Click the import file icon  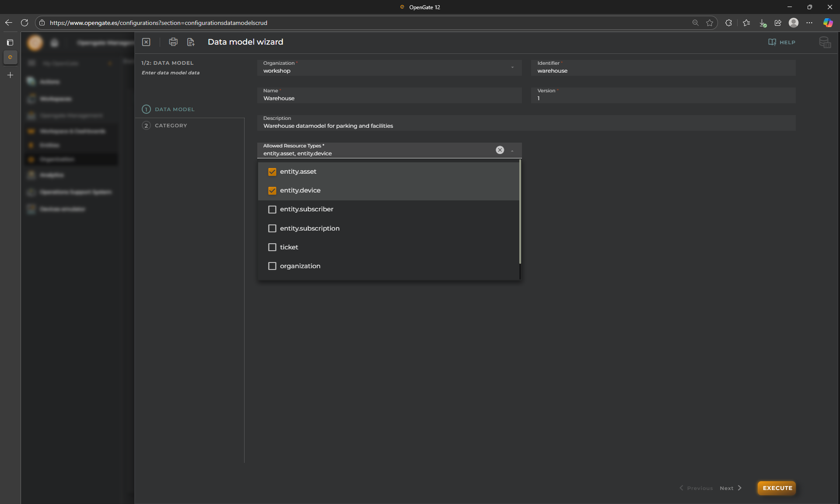tap(191, 42)
